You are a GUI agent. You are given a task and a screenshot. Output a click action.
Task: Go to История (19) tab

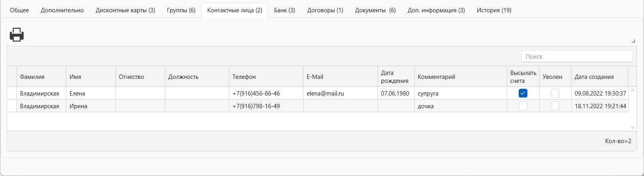point(494,10)
